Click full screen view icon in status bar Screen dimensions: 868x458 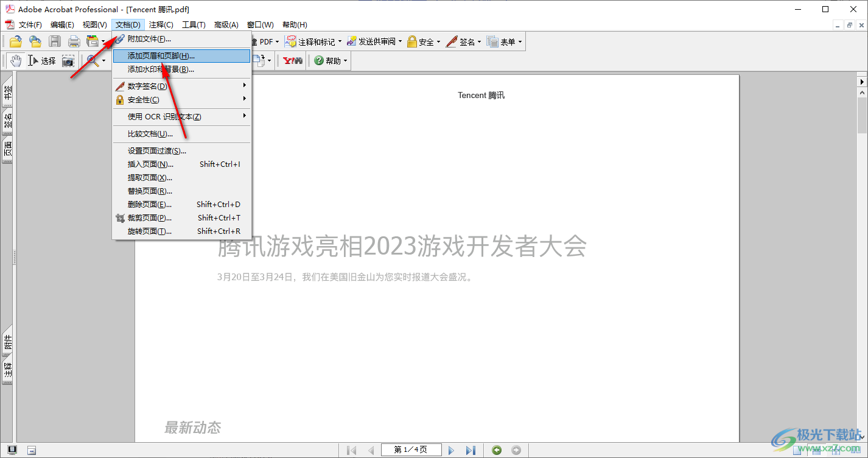point(12,450)
